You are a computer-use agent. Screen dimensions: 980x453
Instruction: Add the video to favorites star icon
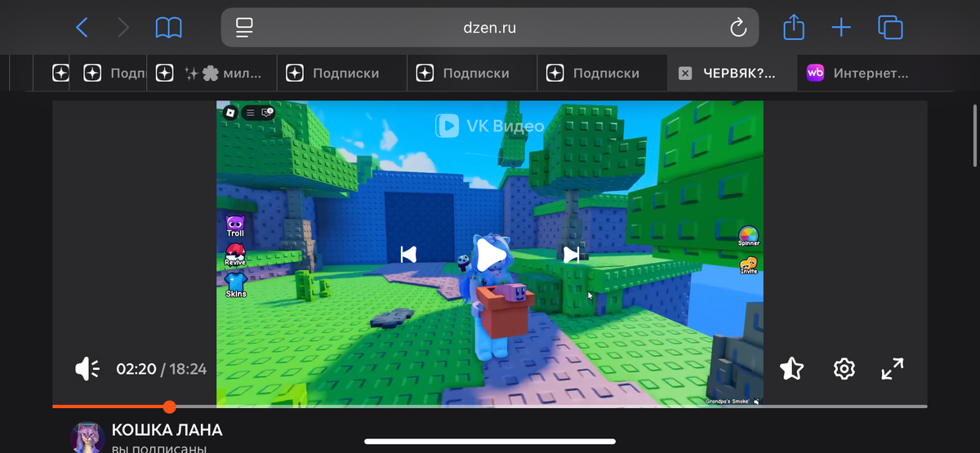[x=792, y=369]
